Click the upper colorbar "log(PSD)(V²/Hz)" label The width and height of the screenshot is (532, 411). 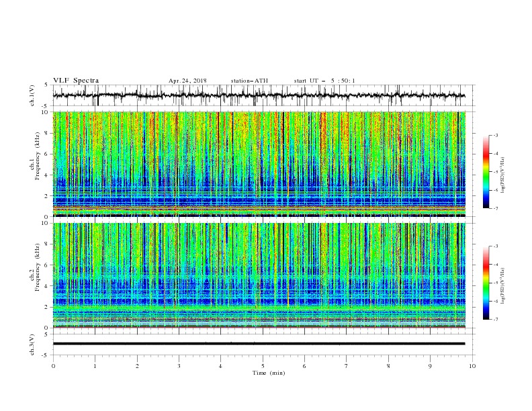pos(503,175)
